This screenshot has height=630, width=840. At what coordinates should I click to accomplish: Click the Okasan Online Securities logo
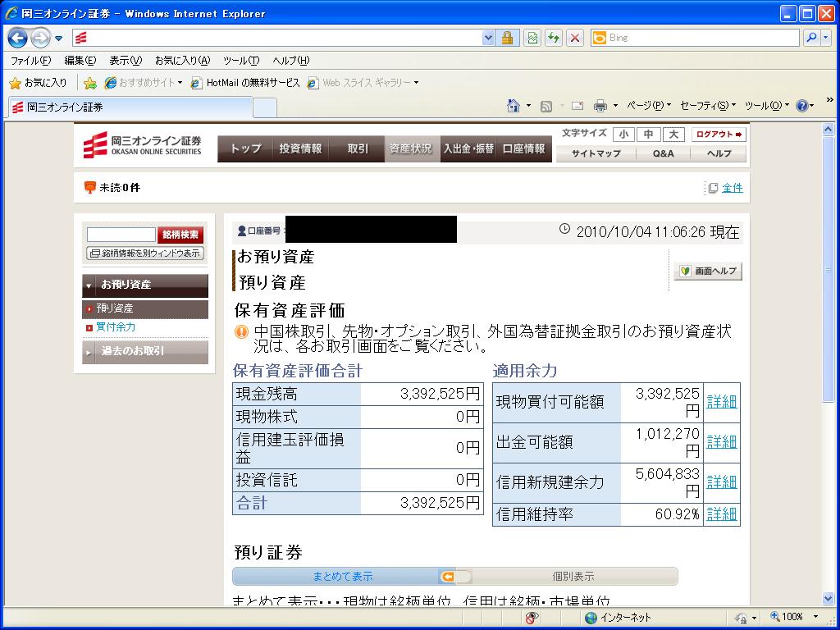click(143, 145)
